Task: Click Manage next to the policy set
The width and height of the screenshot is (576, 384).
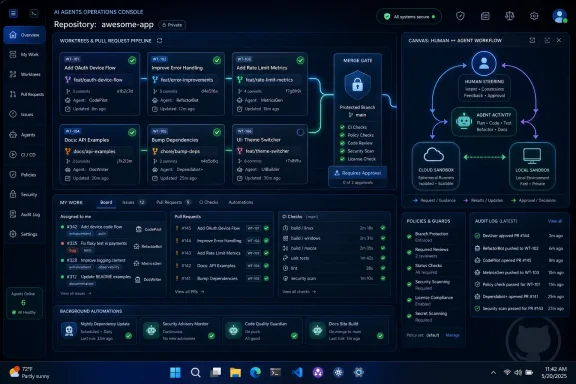Action: (452, 335)
